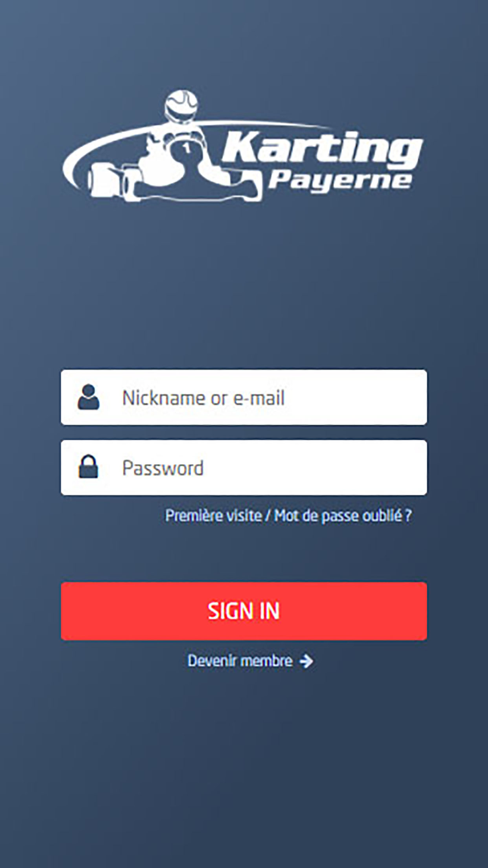Click empty area of password box
The image size is (488, 868).
pos(317,468)
